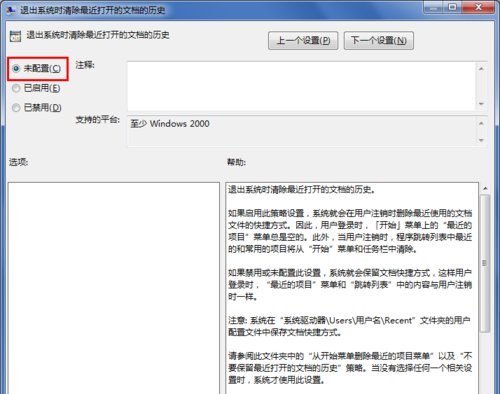Click the title bar window icon
500x394 pixels.
11,10
